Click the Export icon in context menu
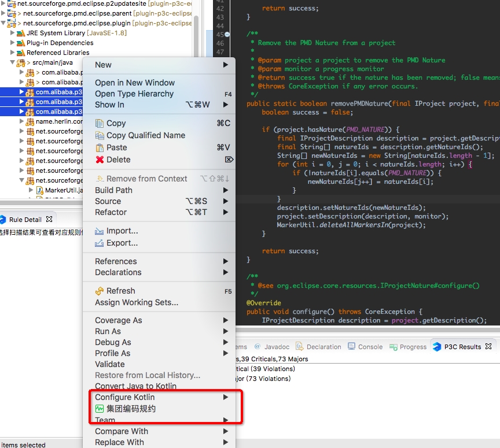 point(100,243)
